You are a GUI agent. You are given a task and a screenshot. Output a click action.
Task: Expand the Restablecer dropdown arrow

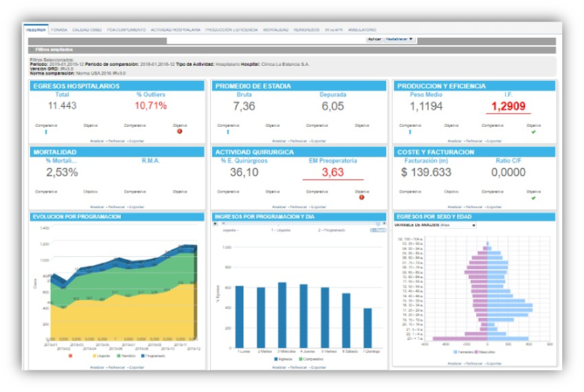pyautogui.click(x=411, y=39)
